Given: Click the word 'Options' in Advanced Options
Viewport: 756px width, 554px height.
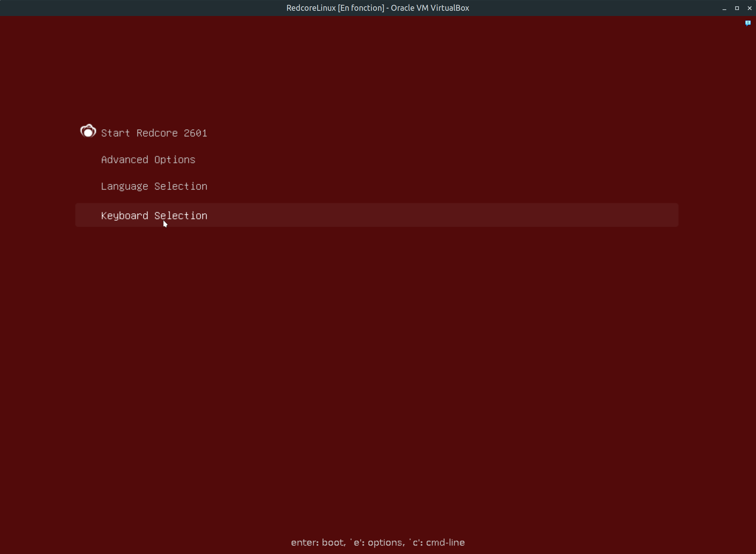Looking at the screenshot, I should tap(175, 160).
